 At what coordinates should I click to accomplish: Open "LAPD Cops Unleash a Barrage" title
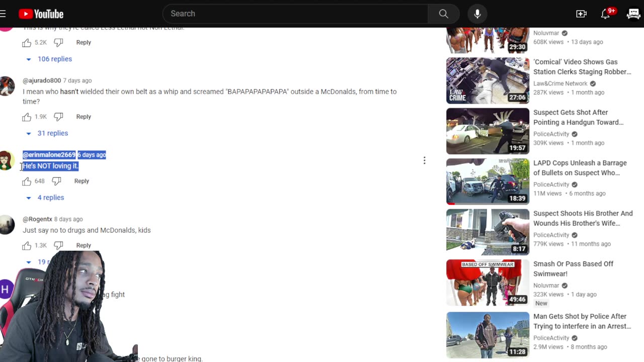[x=580, y=168]
